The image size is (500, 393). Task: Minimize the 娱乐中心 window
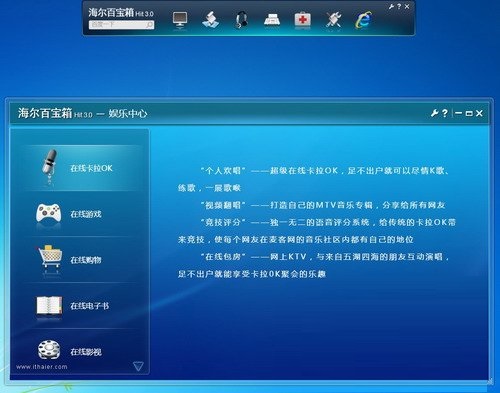458,113
